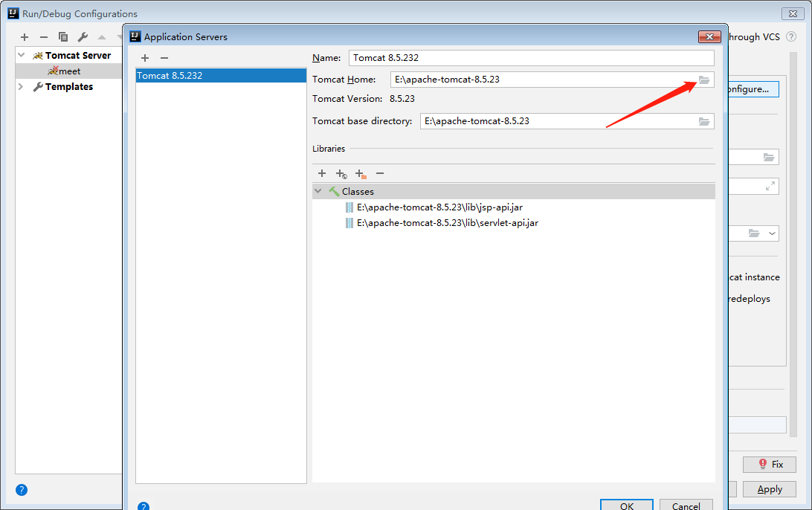Collapse the Classes library group

coord(318,191)
